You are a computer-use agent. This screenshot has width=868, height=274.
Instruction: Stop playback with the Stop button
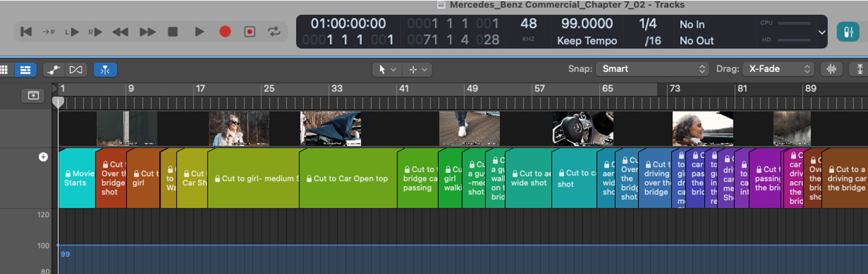pos(173,32)
